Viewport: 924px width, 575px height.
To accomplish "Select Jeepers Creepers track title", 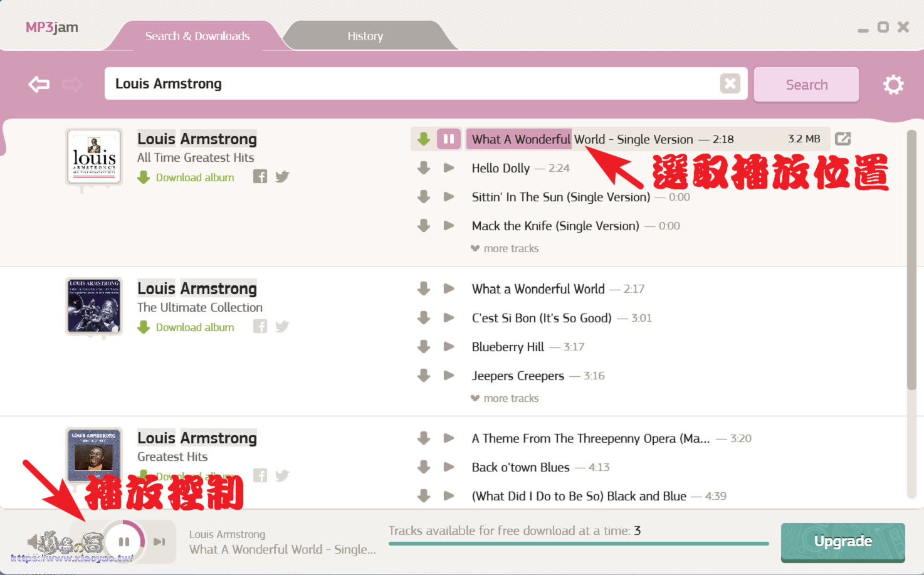I will (x=518, y=376).
